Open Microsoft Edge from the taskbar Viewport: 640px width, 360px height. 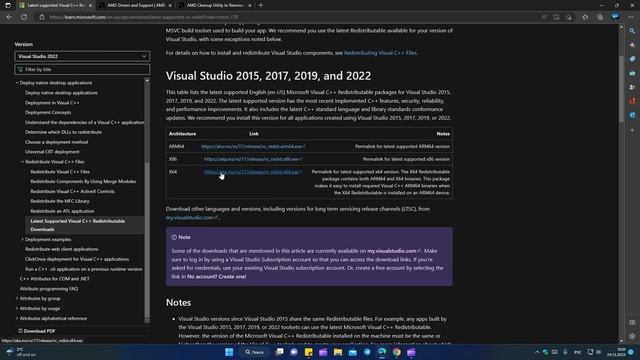[x=382, y=352]
